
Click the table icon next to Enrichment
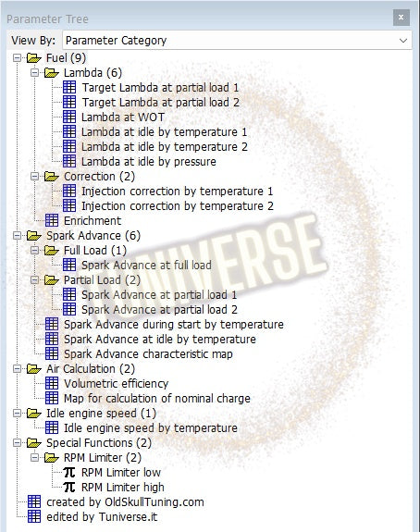pyautogui.click(x=52, y=220)
